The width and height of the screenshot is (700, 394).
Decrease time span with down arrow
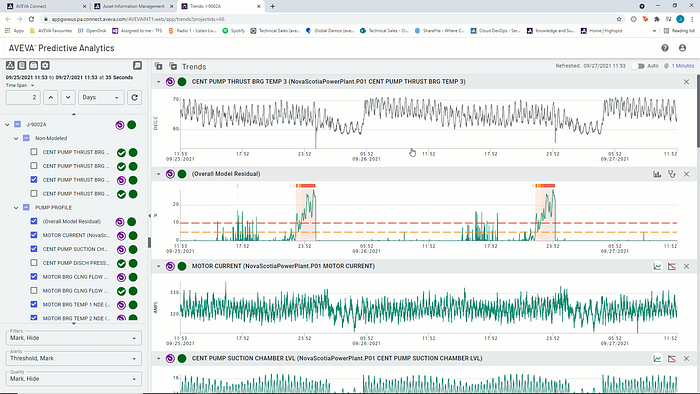point(68,97)
